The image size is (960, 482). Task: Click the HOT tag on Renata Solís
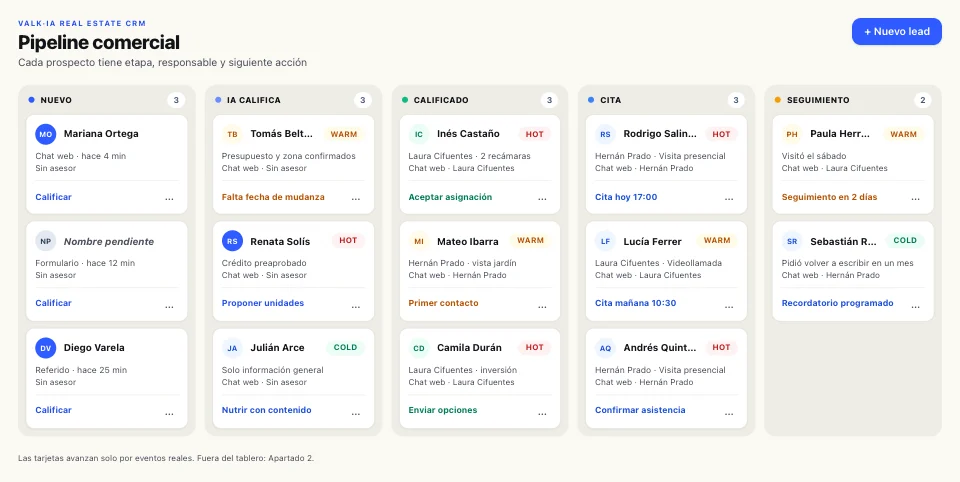click(x=348, y=241)
